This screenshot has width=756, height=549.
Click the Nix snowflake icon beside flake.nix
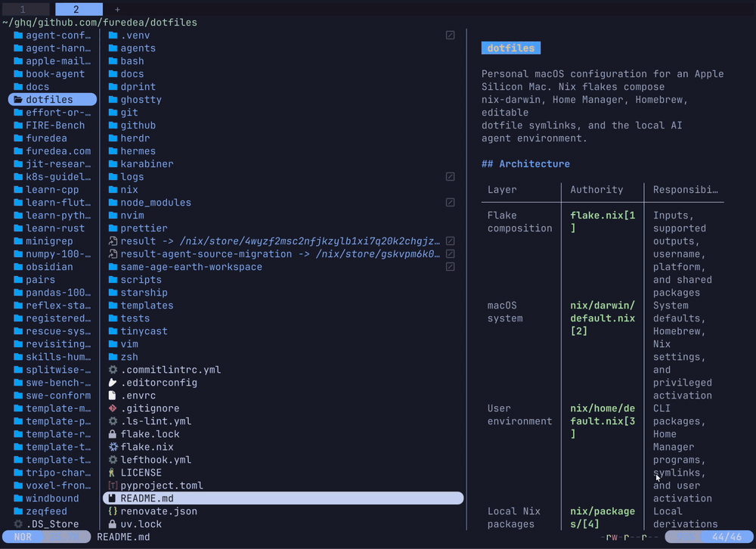tap(113, 447)
